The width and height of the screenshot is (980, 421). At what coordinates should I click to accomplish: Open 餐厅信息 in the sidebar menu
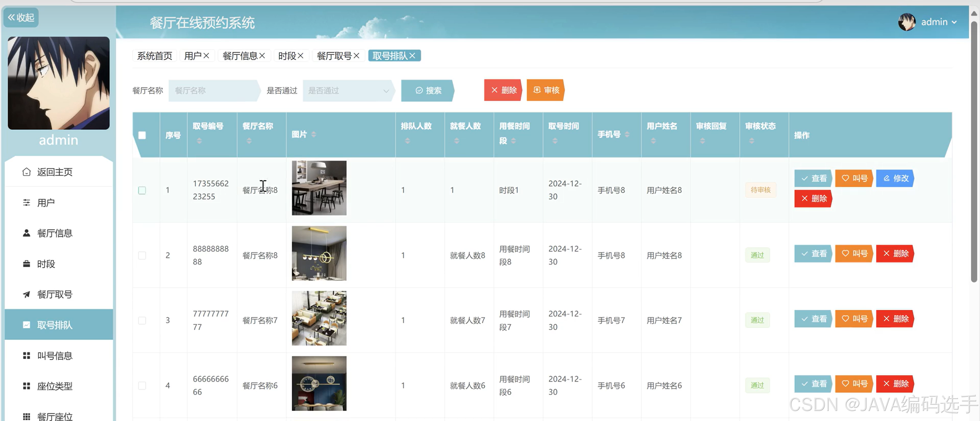coord(59,233)
